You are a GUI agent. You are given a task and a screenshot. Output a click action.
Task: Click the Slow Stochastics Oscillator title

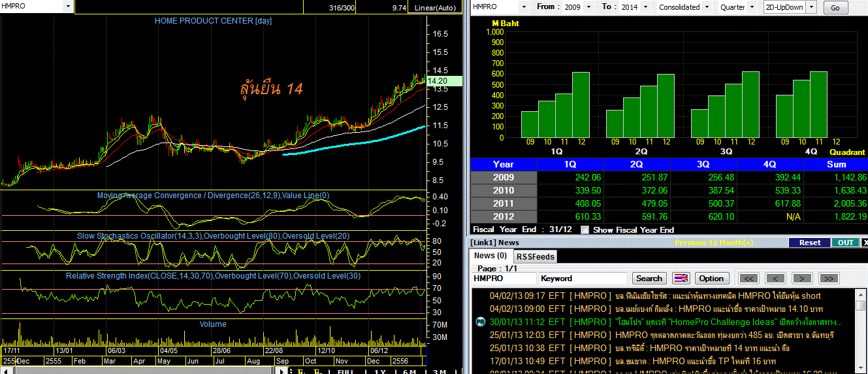point(213,235)
